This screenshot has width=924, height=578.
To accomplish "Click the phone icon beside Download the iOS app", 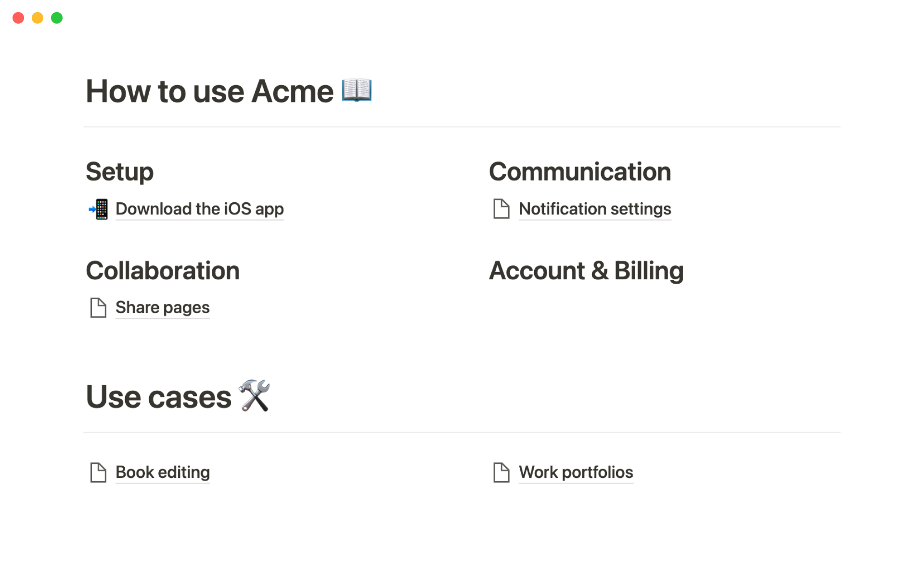I will [x=99, y=209].
